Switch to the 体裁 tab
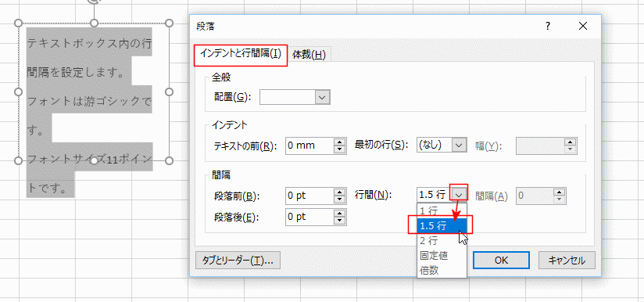This screenshot has width=644, height=302. (309, 55)
